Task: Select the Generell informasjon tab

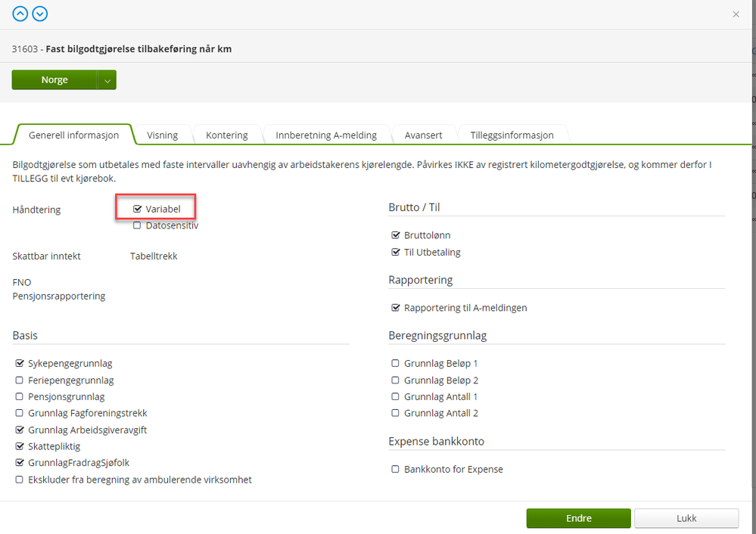Action: 73,135
